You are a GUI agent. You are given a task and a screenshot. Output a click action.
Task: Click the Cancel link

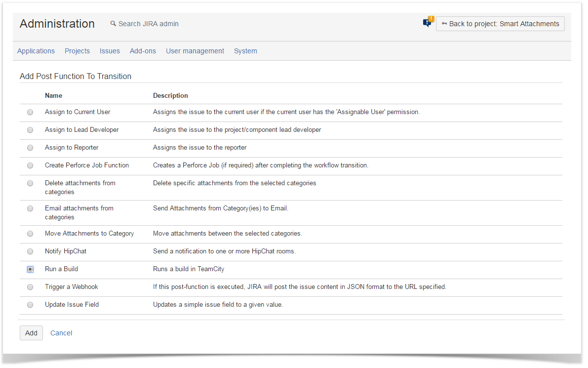click(x=61, y=333)
